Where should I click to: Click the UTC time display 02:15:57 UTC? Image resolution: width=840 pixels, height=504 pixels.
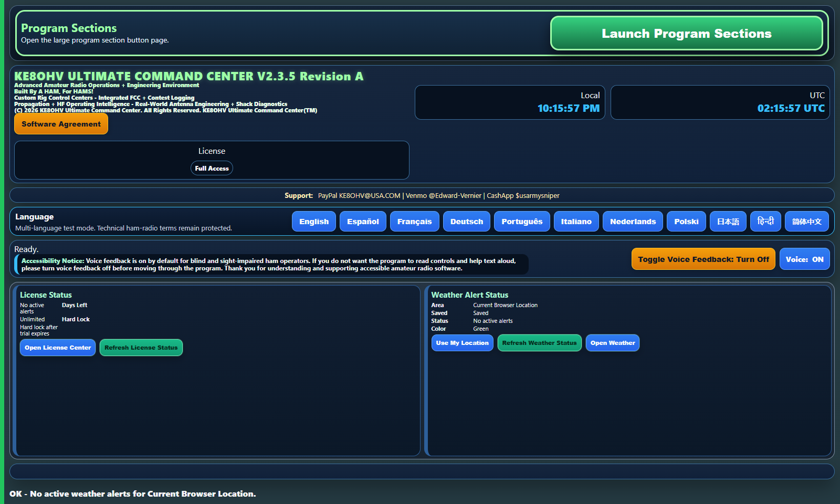[x=791, y=108]
